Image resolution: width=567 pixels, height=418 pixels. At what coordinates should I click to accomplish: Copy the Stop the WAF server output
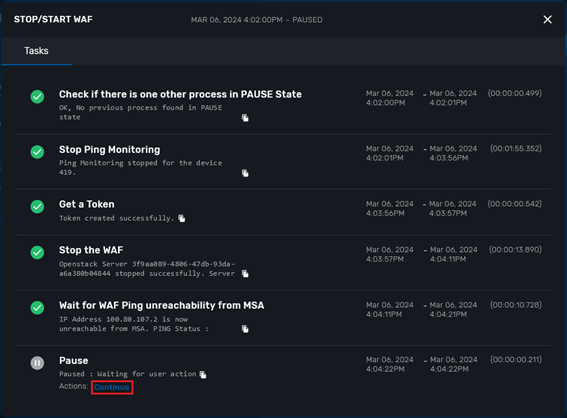coord(245,274)
